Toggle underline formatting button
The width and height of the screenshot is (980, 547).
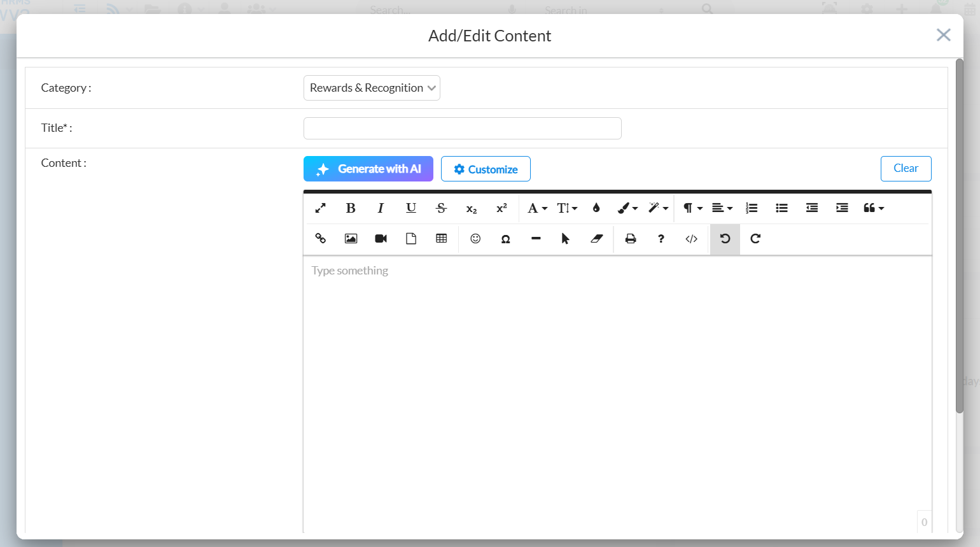411,208
